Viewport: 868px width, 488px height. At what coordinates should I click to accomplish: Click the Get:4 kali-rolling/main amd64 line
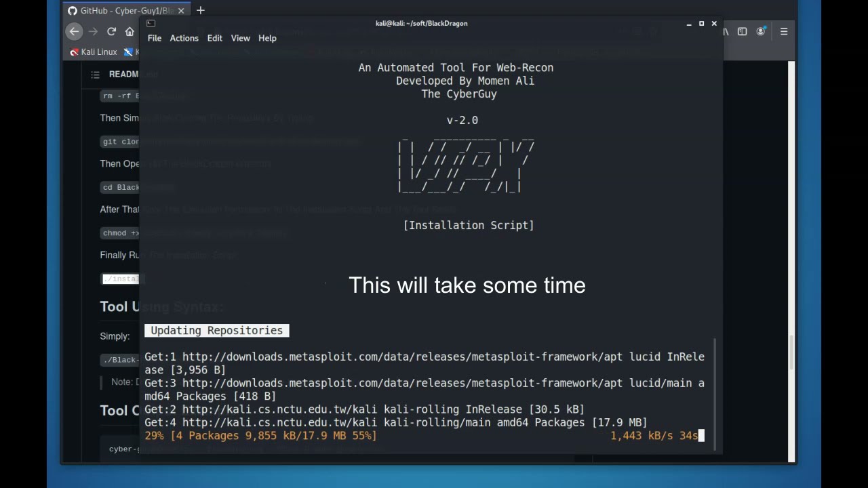[x=396, y=422]
